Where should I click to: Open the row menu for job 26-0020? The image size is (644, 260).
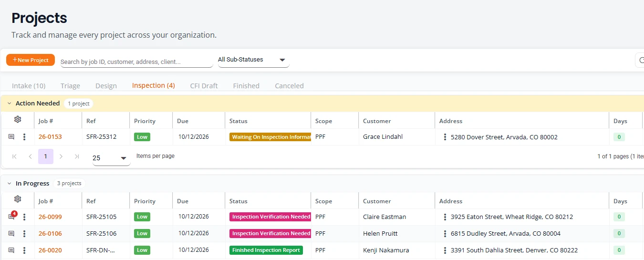pos(24,250)
